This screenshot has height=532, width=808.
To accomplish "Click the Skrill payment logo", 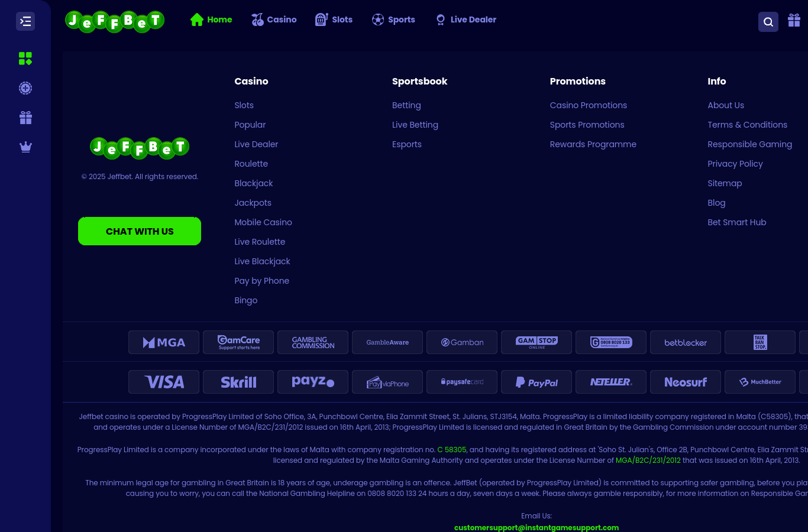I will coord(238,382).
